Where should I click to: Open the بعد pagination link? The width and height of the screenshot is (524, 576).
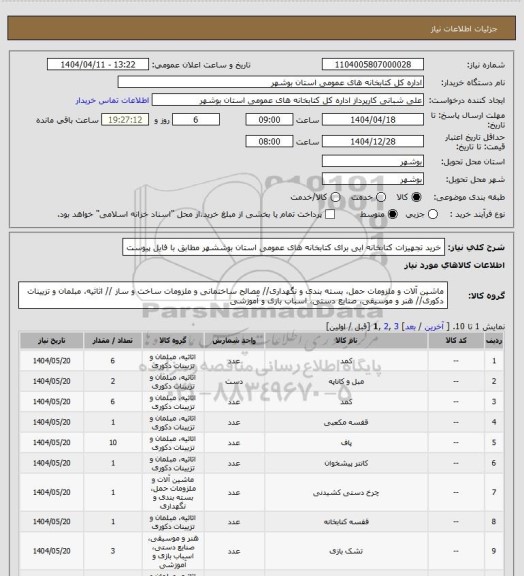[x=410, y=327]
